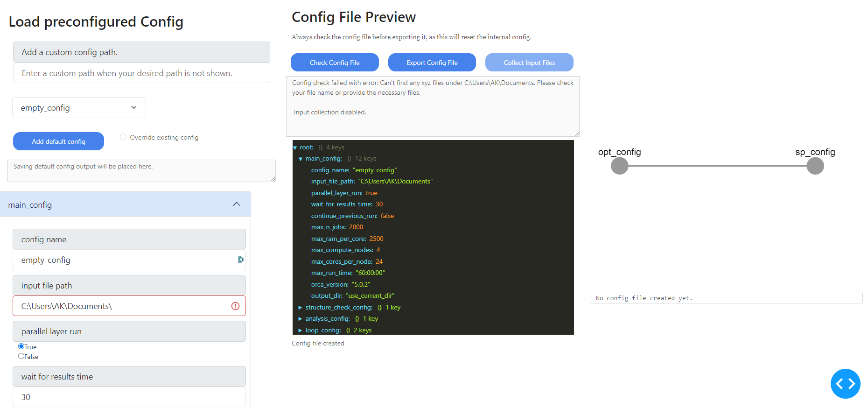
Task: Click the config name input field
Action: pyautogui.click(x=129, y=260)
